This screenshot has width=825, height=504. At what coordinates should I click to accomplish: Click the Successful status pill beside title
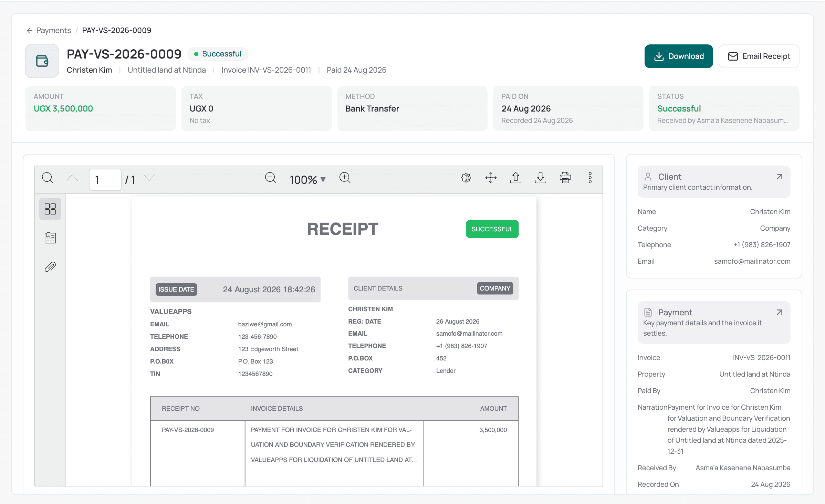218,54
